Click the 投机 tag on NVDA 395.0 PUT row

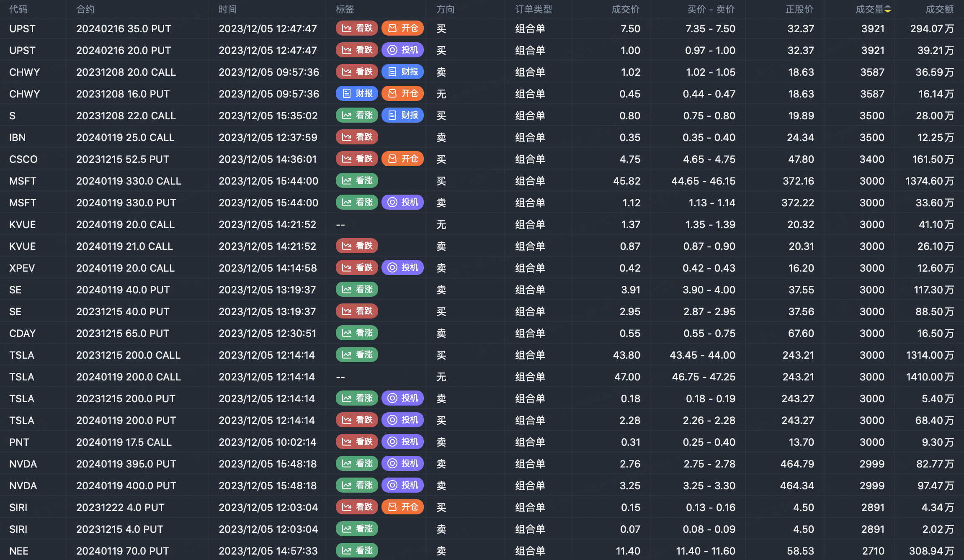point(402,463)
